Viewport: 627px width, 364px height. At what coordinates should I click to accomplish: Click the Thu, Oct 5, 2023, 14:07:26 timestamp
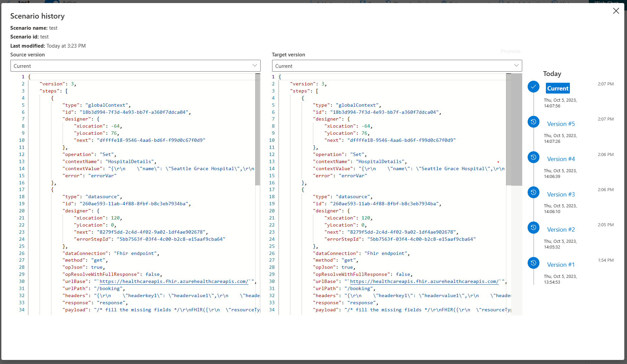(x=560, y=138)
